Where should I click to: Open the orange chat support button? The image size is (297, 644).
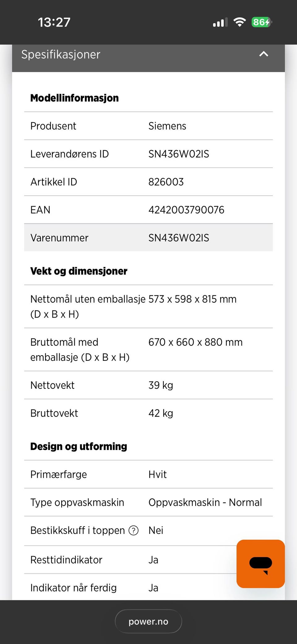point(260,564)
